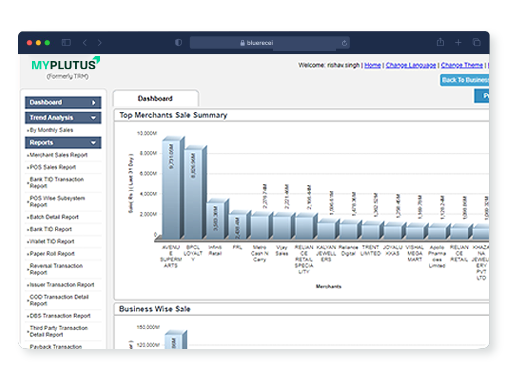This screenshot has height=386, width=513.
Task: Open Paper Roll Report
Action: [52, 254]
